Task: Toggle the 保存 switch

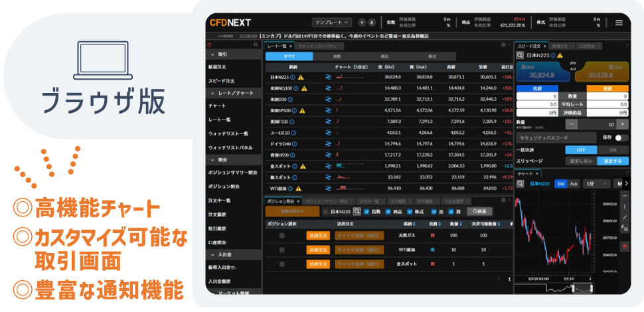Action: 621,138
